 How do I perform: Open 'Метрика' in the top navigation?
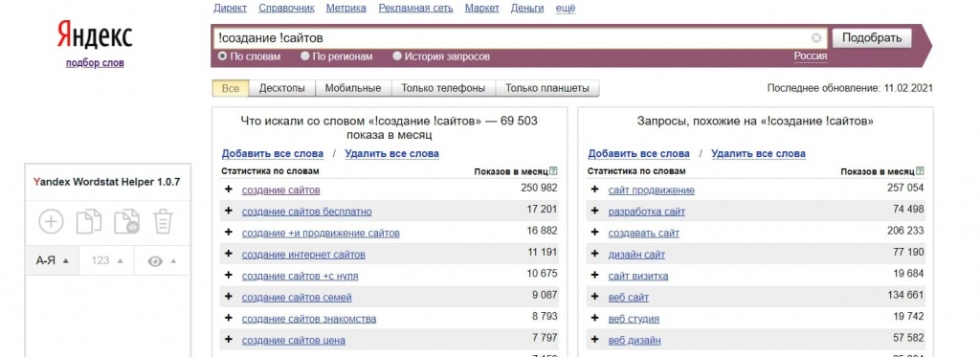coord(346,8)
